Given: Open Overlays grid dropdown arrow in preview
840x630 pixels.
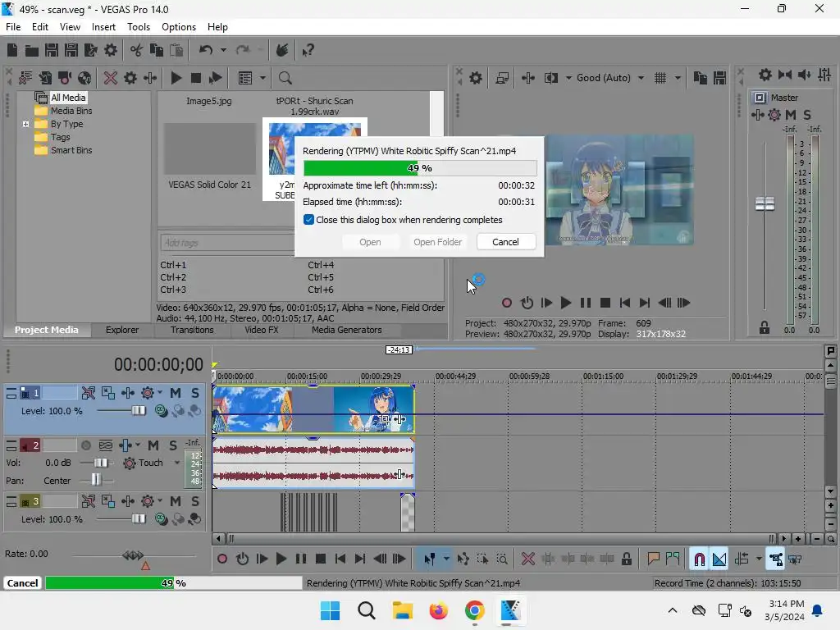Looking at the screenshot, I should (678, 78).
